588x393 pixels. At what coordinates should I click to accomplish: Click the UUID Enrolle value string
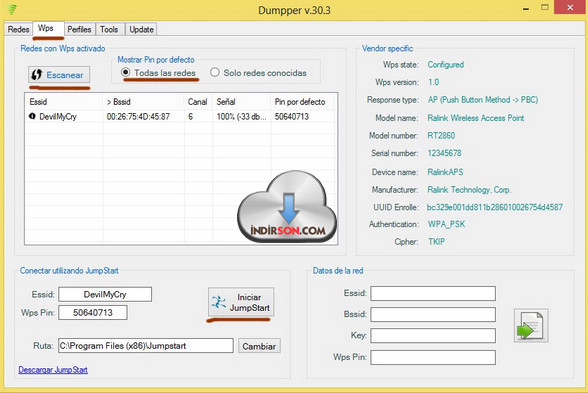tap(495, 207)
